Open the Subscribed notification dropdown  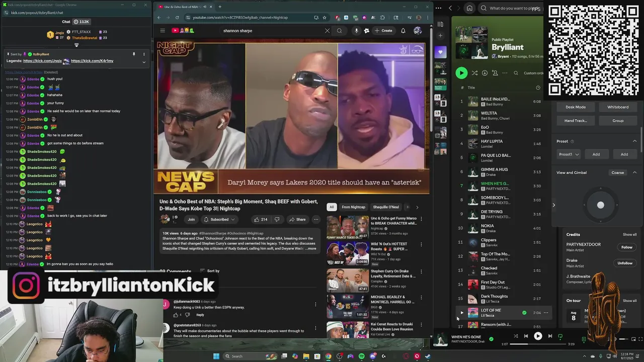pos(219,219)
